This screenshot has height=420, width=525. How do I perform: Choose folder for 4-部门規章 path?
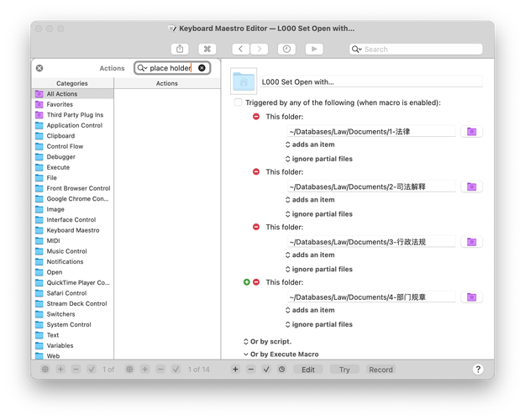(x=471, y=297)
